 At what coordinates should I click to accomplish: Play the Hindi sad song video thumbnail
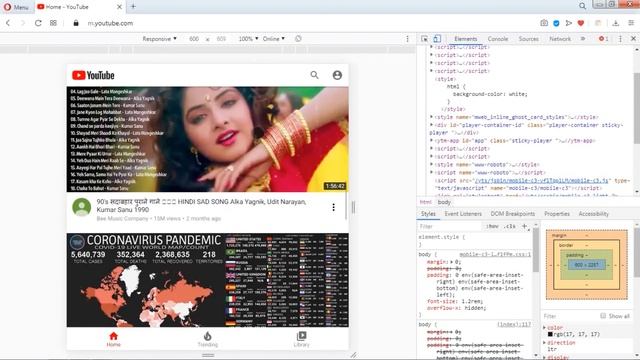208,139
